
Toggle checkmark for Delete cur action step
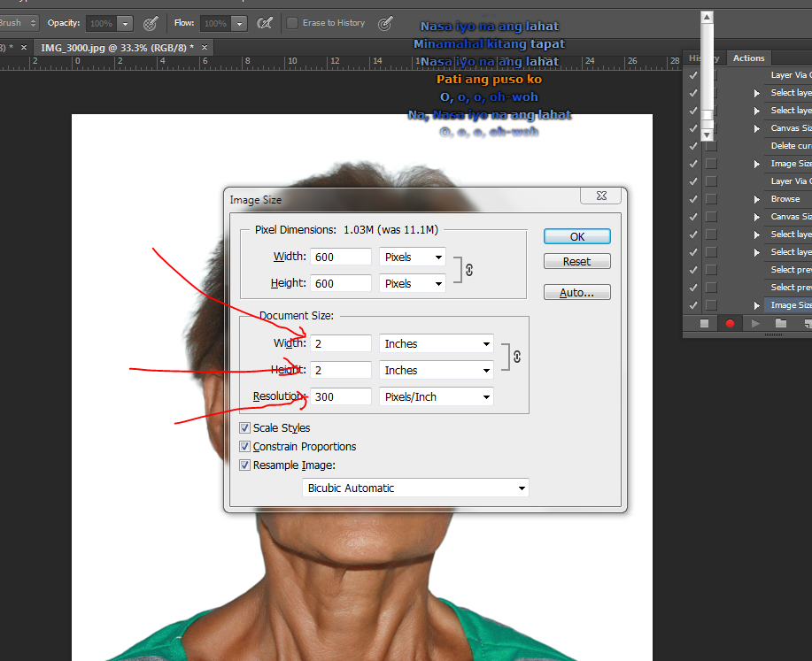point(693,146)
